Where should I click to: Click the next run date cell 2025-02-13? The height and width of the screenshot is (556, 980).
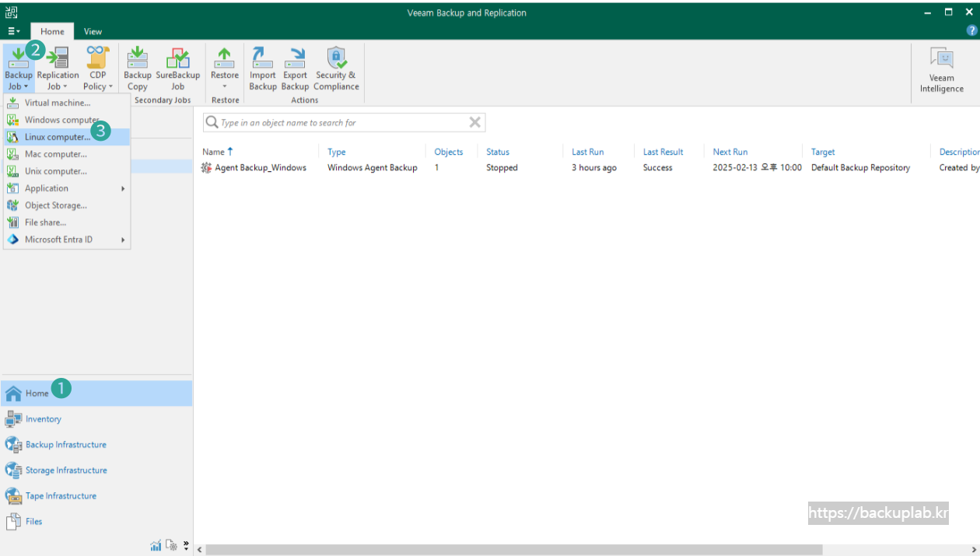point(758,168)
